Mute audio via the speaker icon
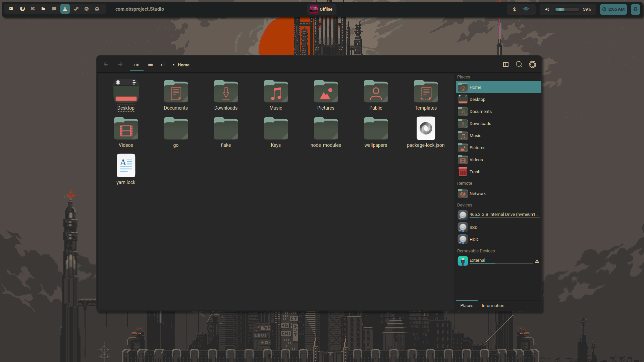Screen dimensions: 644x362 tap(547, 9)
